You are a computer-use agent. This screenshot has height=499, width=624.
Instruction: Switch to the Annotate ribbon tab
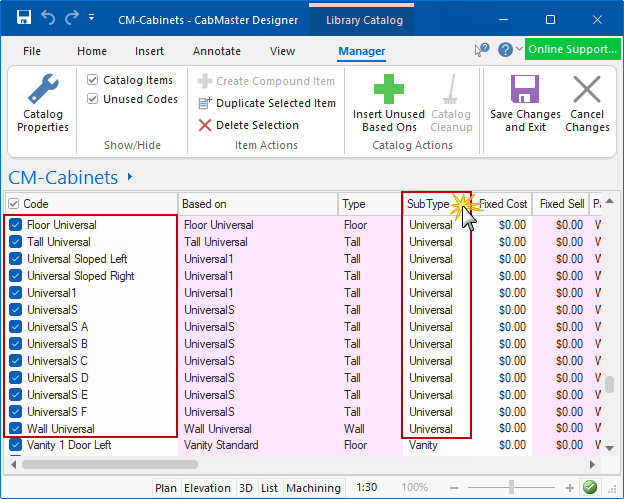point(217,51)
